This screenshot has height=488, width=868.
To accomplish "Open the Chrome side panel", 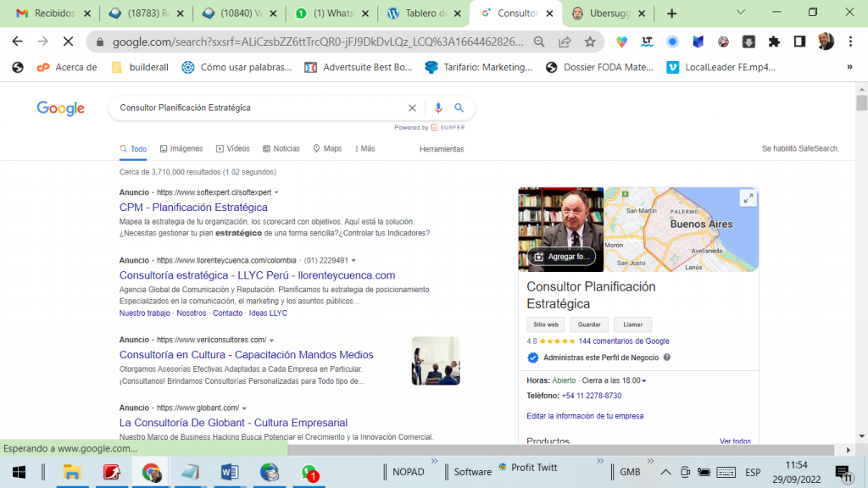I will pyautogui.click(x=799, y=42).
